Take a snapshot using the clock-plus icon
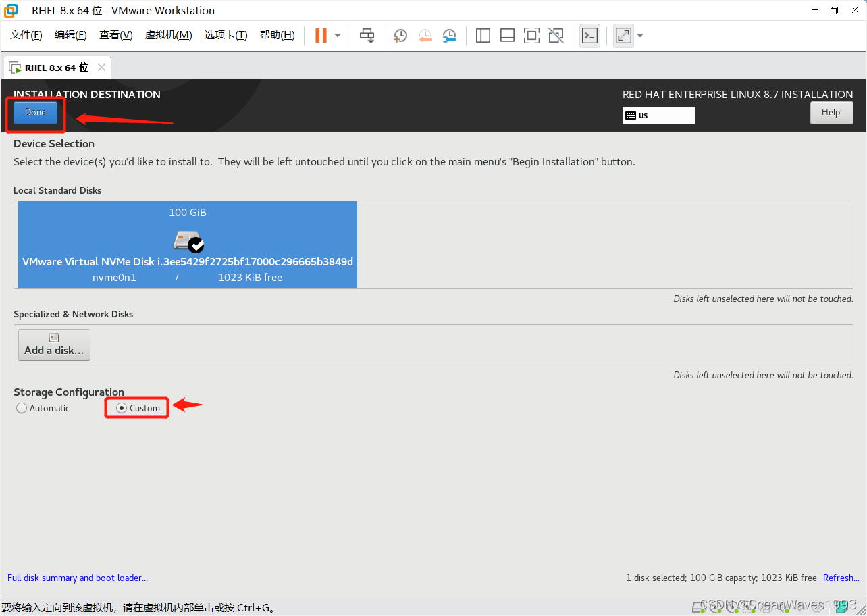Screen dimensions: 867x616 [x=400, y=36]
